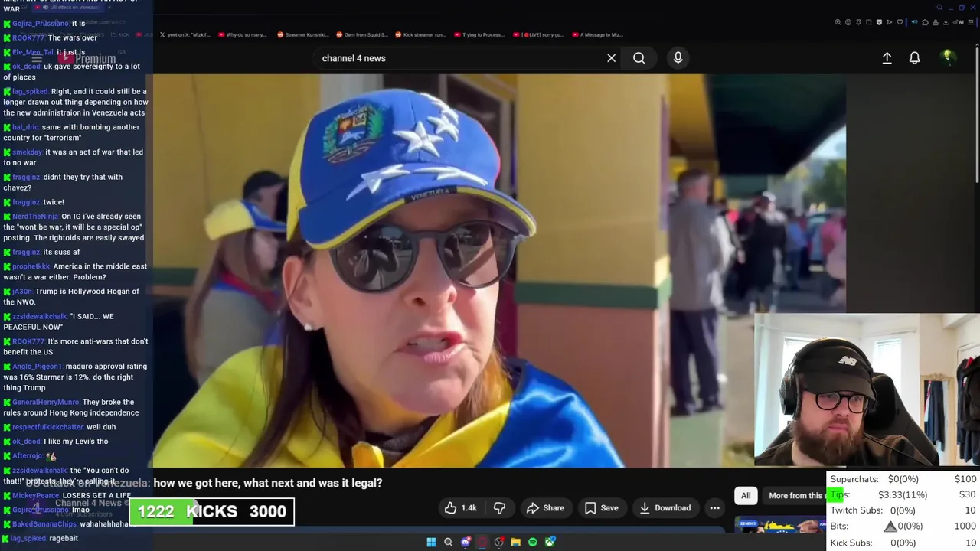Open the 'A Message to Miz...' bookmark
The width and height of the screenshot is (980, 551).
pyautogui.click(x=598, y=34)
